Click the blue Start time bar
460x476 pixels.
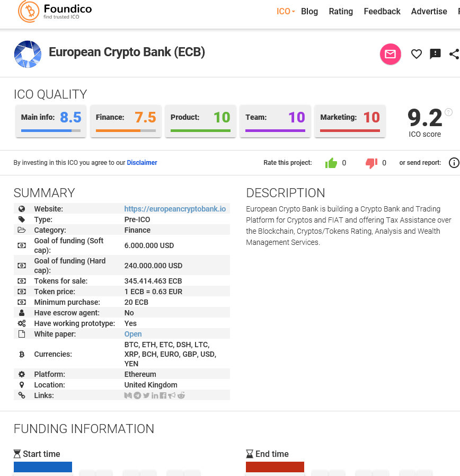pos(43,467)
